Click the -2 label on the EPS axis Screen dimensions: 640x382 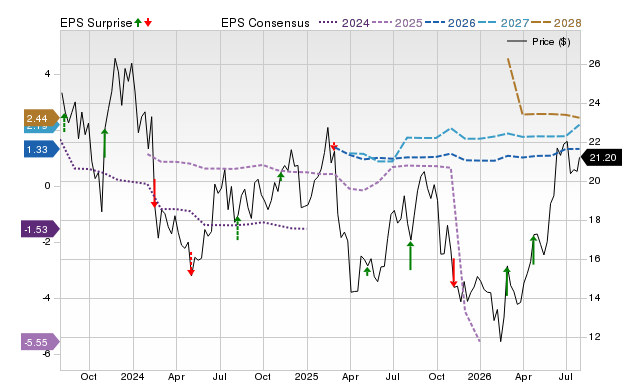(x=46, y=242)
